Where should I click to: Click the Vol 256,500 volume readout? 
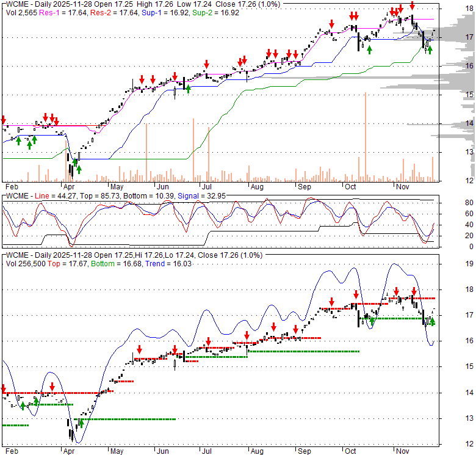[26, 264]
